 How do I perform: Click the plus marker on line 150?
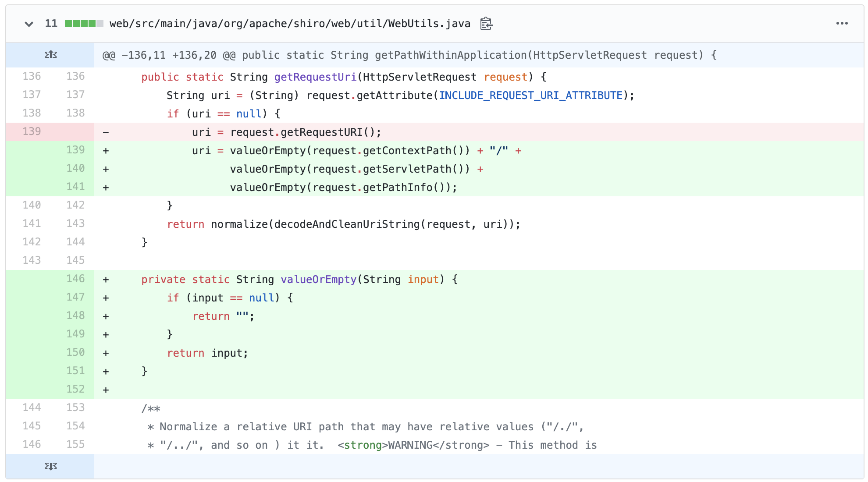pos(106,353)
